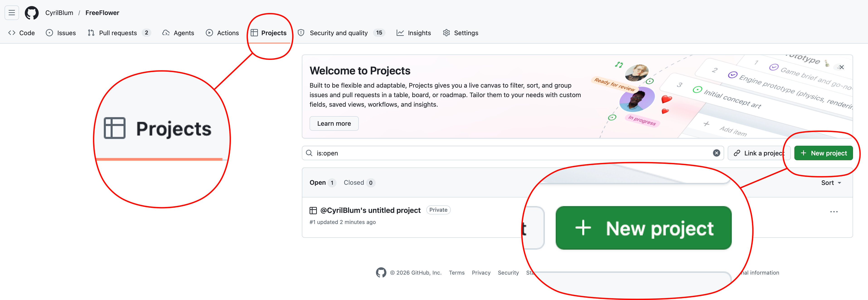Click the Security counter badge 15
The height and width of the screenshot is (300, 868).
(379, 33)
